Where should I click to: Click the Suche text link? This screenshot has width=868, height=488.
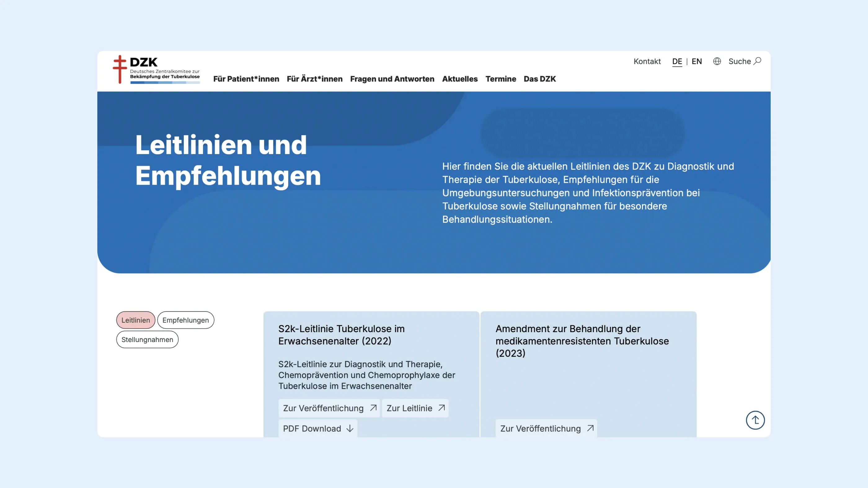[x=739, y=61]
